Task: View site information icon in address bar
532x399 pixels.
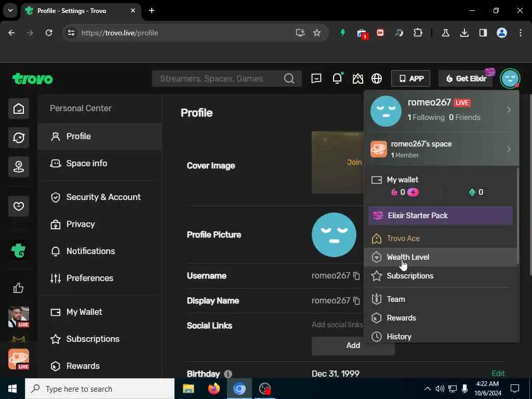Action: pyautogui.click(x=71, y=33)
